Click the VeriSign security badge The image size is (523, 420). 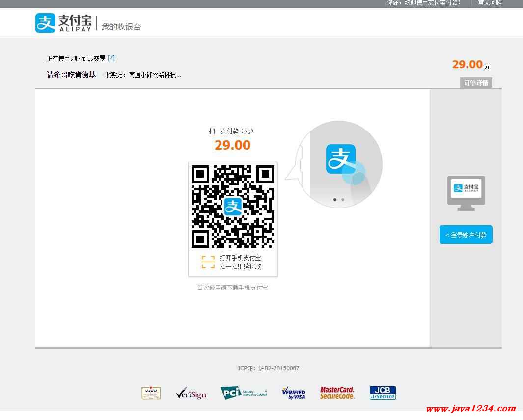pos(191,394)
